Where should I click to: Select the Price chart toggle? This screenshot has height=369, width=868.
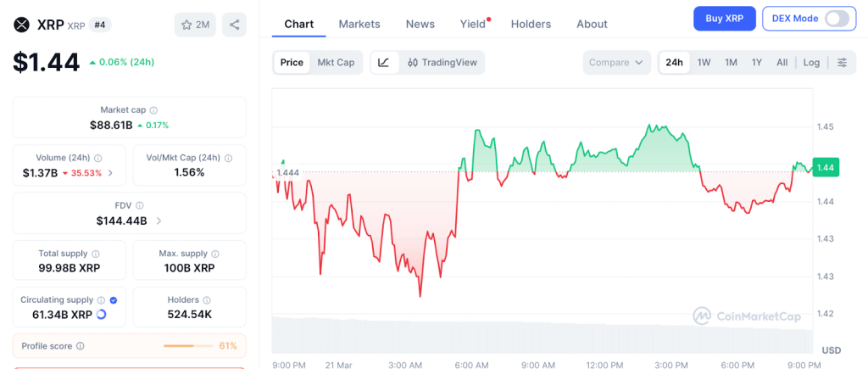[292, 63]
